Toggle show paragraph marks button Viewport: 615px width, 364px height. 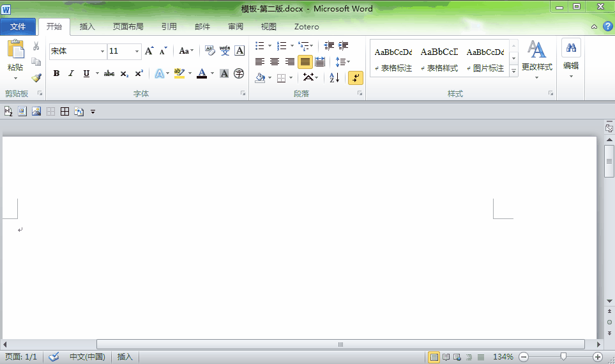pyautogui.click(x=355, y=78)
